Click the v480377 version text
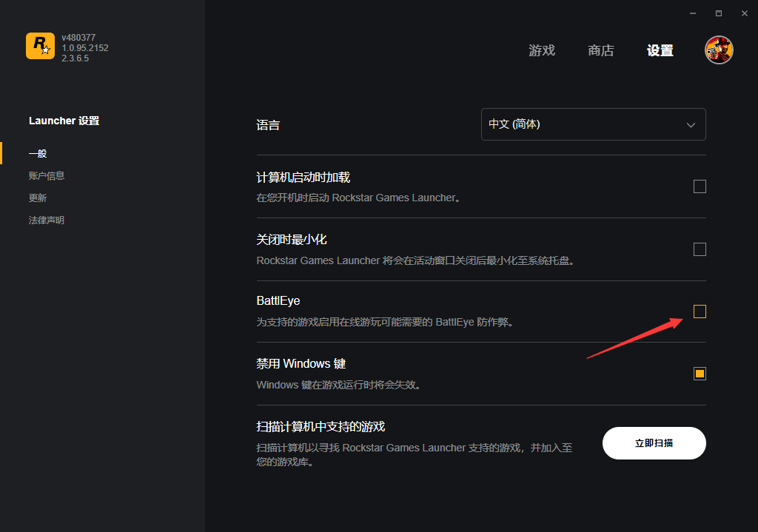758x532 pixels. [78, 38]
